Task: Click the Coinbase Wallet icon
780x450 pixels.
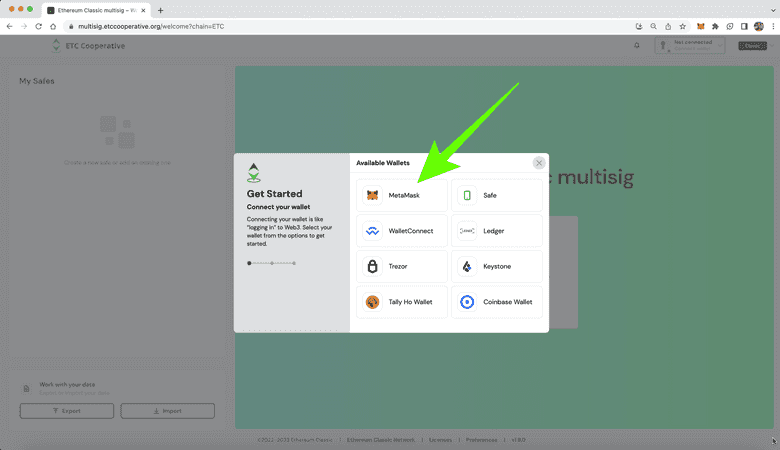Action: pyautogui.click(x=467, y=302)
